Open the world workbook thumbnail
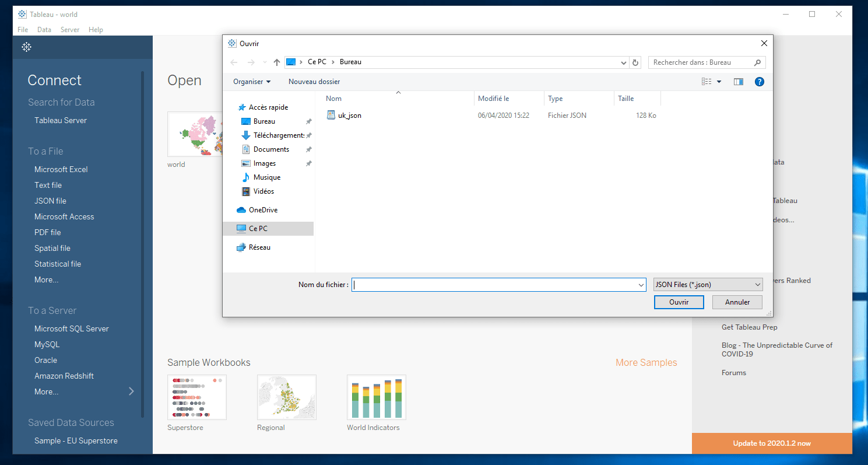The image size is (868, 465). click(x=195, y=134)
